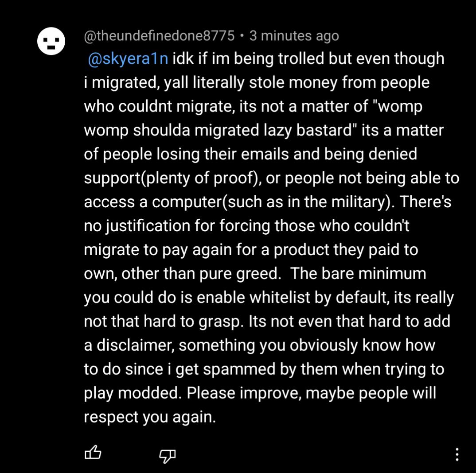Open the @skyera1n mention link

128,59
